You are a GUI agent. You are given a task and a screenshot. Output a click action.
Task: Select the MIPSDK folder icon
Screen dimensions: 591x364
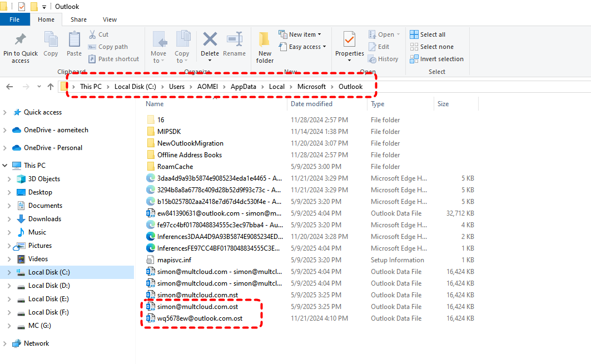pyautogui.click(x=150, y=132)
